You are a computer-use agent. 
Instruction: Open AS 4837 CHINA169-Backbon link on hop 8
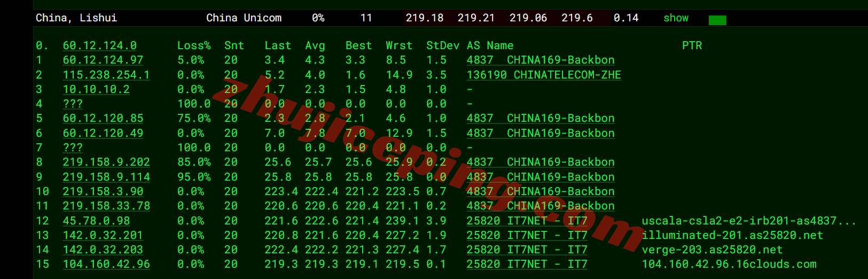point(541,162)
